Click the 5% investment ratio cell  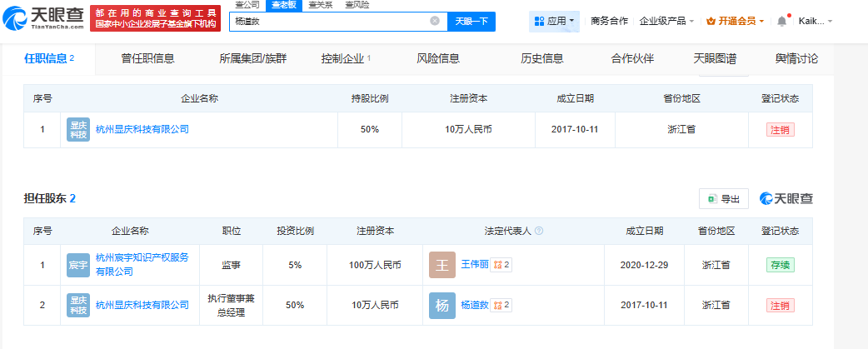[x=295, y=265]
